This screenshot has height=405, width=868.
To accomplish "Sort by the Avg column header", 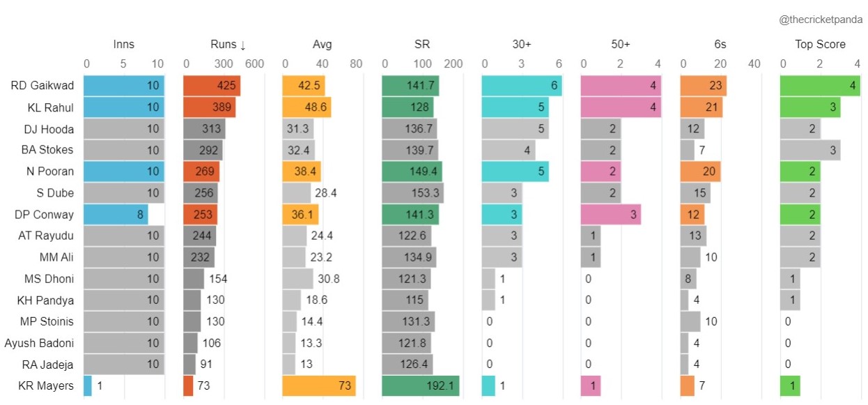I will pyautogui.click(x=322, y=45).
